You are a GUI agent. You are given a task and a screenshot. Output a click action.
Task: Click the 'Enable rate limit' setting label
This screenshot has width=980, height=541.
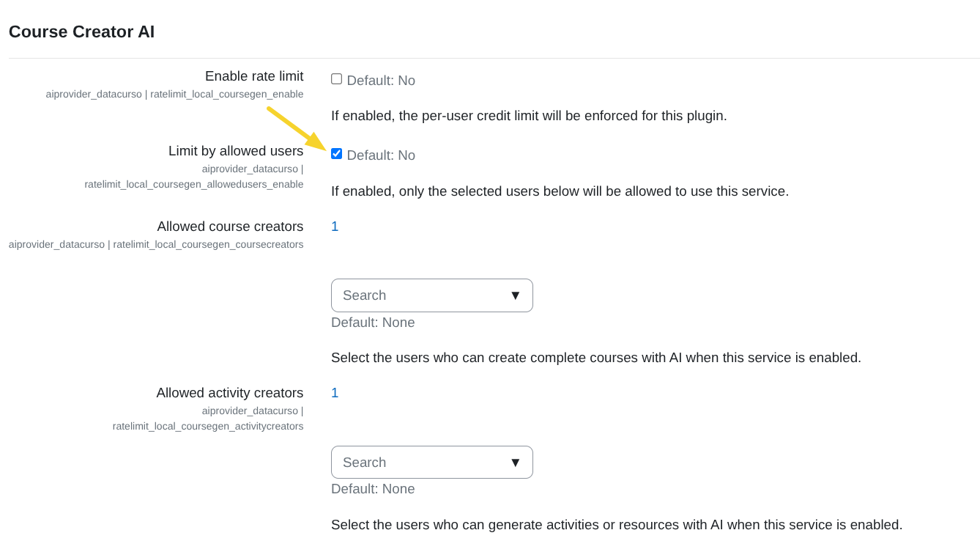253,76
